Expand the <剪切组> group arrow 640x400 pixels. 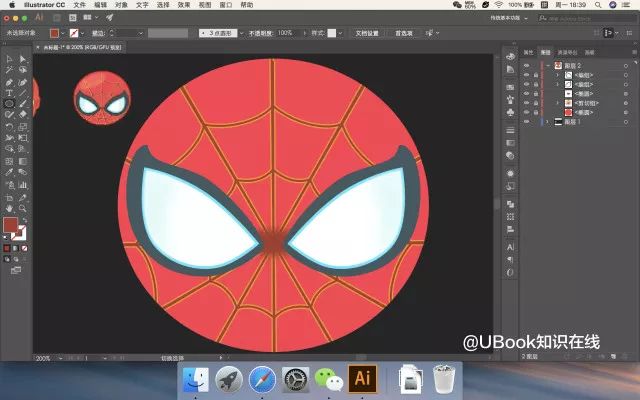(x=558, y=103)
